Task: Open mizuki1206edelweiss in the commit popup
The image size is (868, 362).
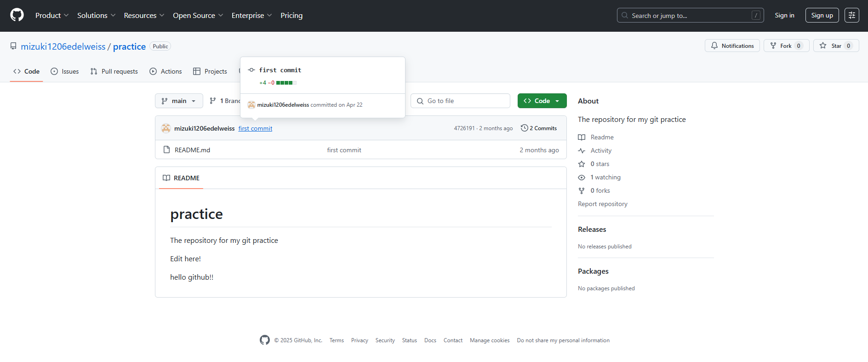Action: (x=283, y=105)
